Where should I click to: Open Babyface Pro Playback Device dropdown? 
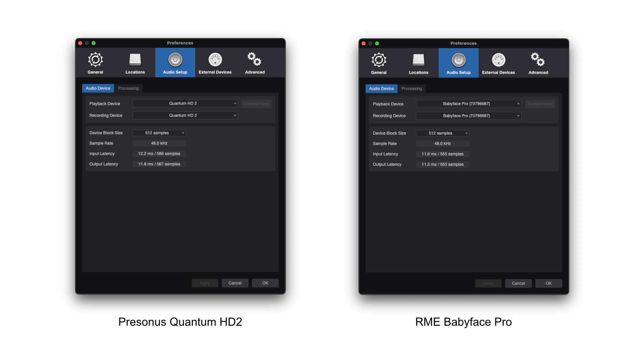pos(468,104)
